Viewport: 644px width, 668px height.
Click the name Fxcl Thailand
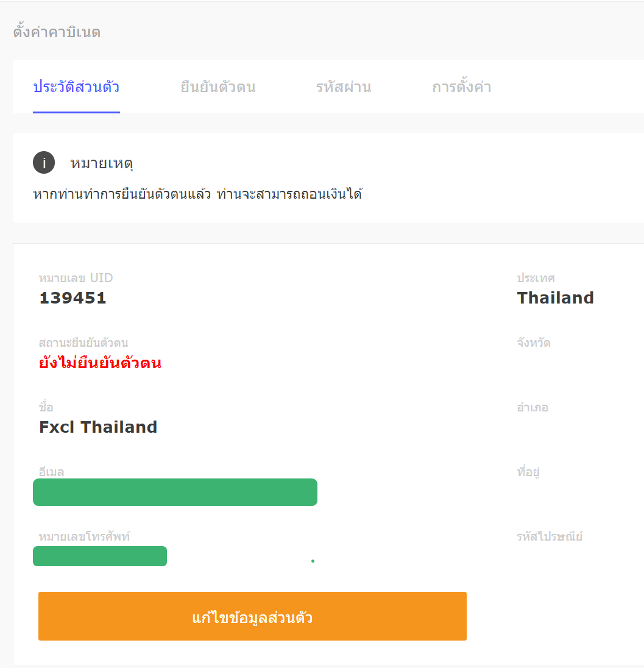(x=97, y=427)
